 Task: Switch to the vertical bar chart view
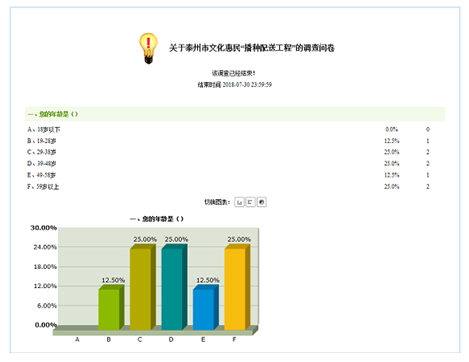[239, 202]
